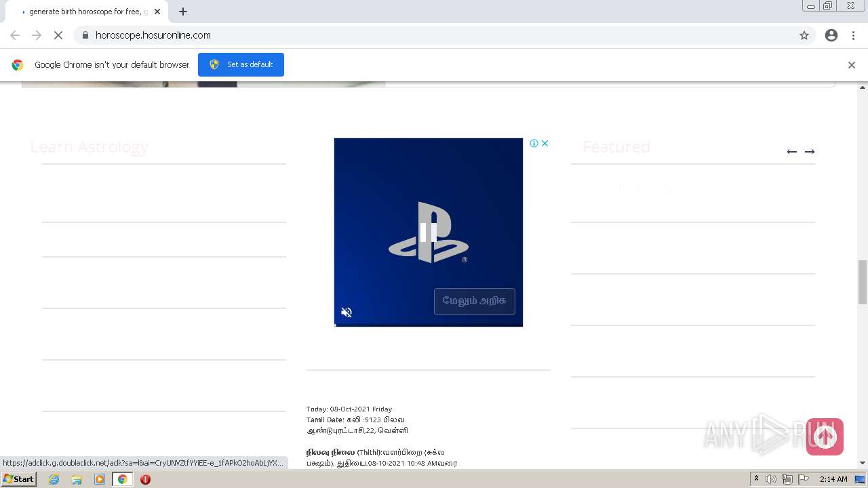Click the நிலவு நிலை (Thithi) line
The image size is (868, 488).
[375, 452]
